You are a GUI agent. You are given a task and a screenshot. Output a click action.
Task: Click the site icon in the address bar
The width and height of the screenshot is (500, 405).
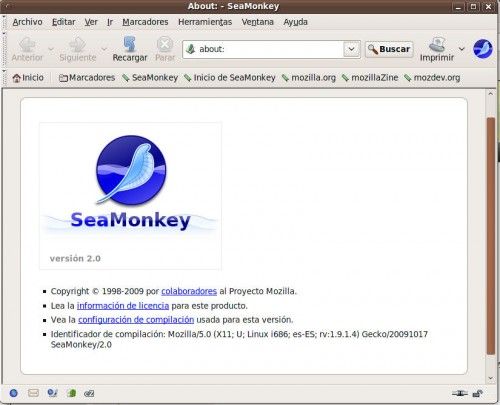(x=191, y=49)
